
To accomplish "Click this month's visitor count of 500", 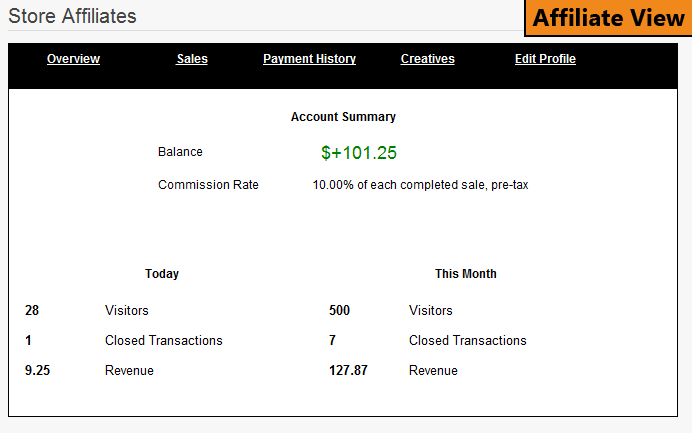I will [339, 311].
